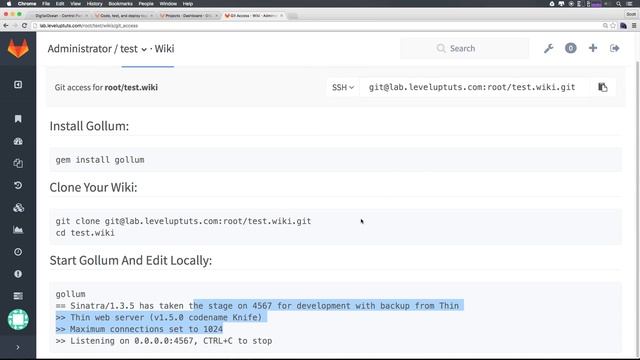Switch to Code, test, and deploy tab
The width and height of the screenshot is (640, 360).
[124, 16]
